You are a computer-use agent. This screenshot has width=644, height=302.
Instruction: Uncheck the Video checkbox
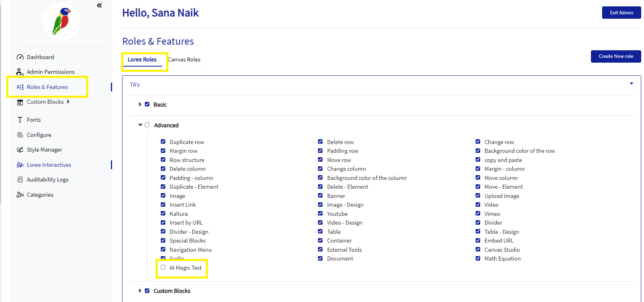pos(478,205)
